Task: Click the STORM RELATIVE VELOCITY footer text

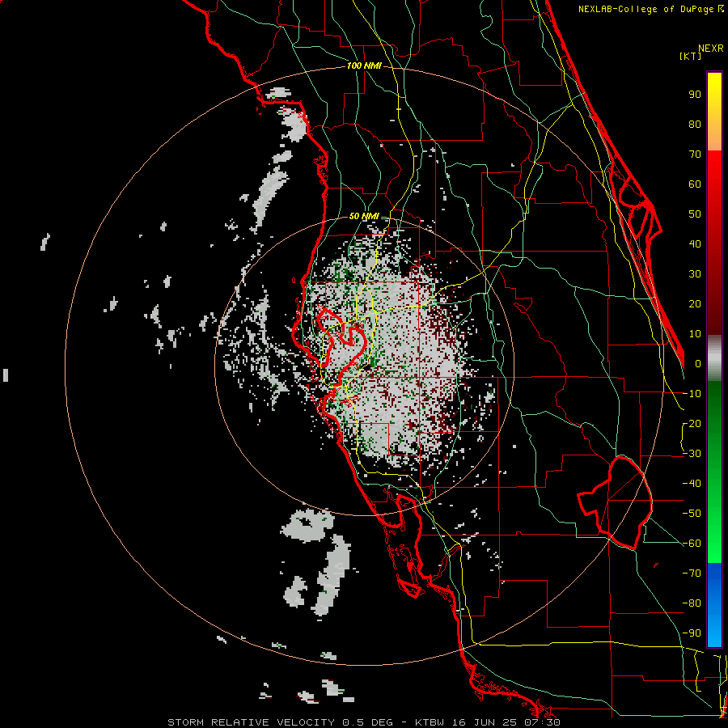Action: [251, 722]
